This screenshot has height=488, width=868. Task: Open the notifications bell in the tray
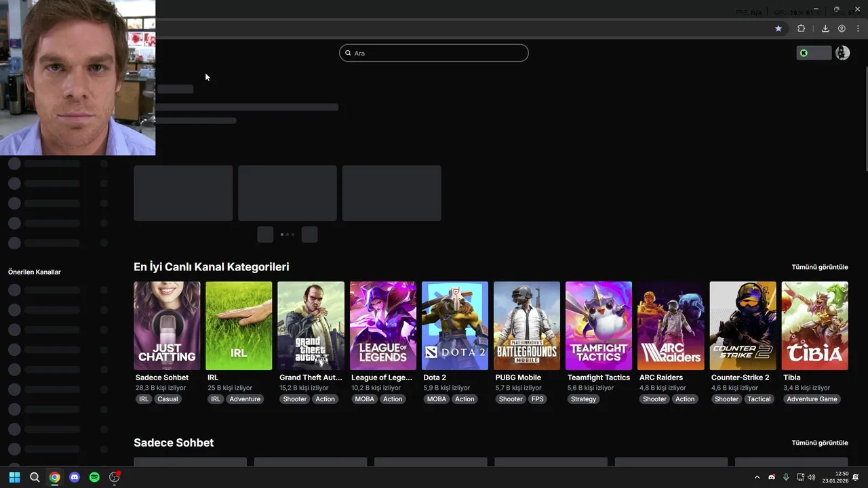856,477
